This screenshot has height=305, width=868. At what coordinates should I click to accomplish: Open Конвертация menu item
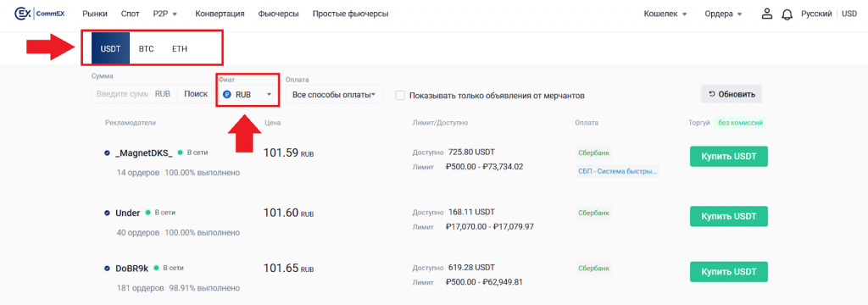220,14
